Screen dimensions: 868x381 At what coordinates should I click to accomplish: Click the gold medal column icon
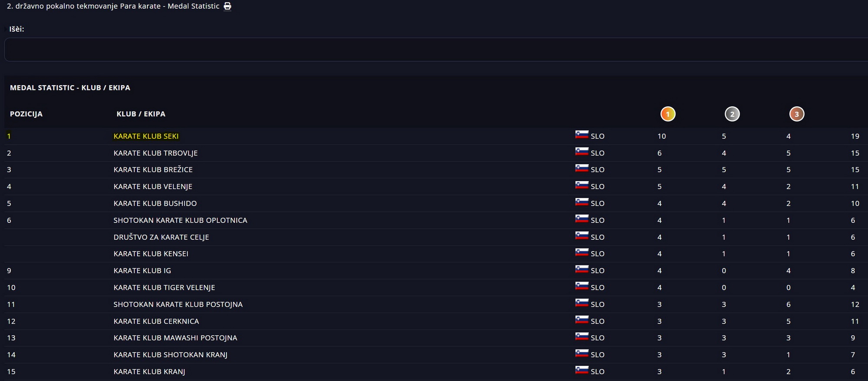pyautogui.click(x=667, y=114)
